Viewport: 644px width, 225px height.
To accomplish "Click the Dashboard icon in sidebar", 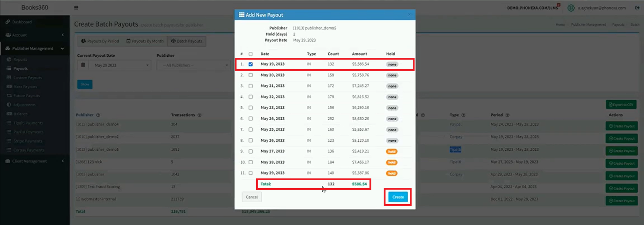I will [8, 22].
